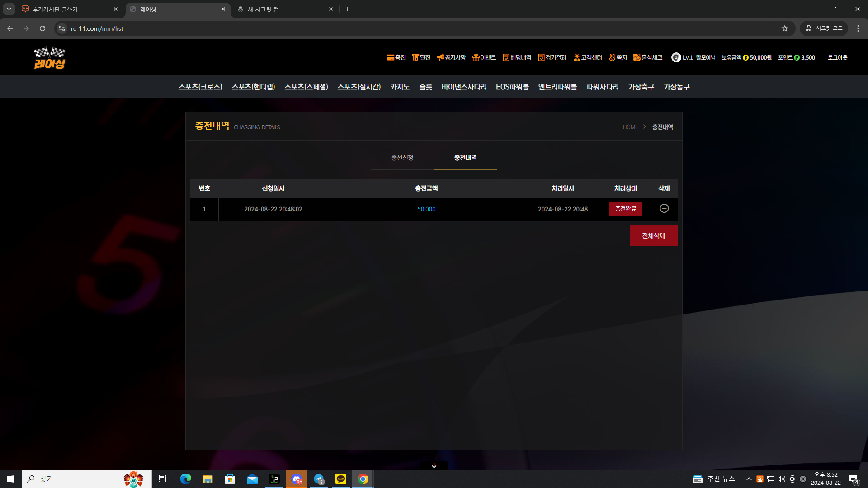Click HOME breadcrumb link
The width and height of the screenshot is (868, 488).
click(630, 127)
